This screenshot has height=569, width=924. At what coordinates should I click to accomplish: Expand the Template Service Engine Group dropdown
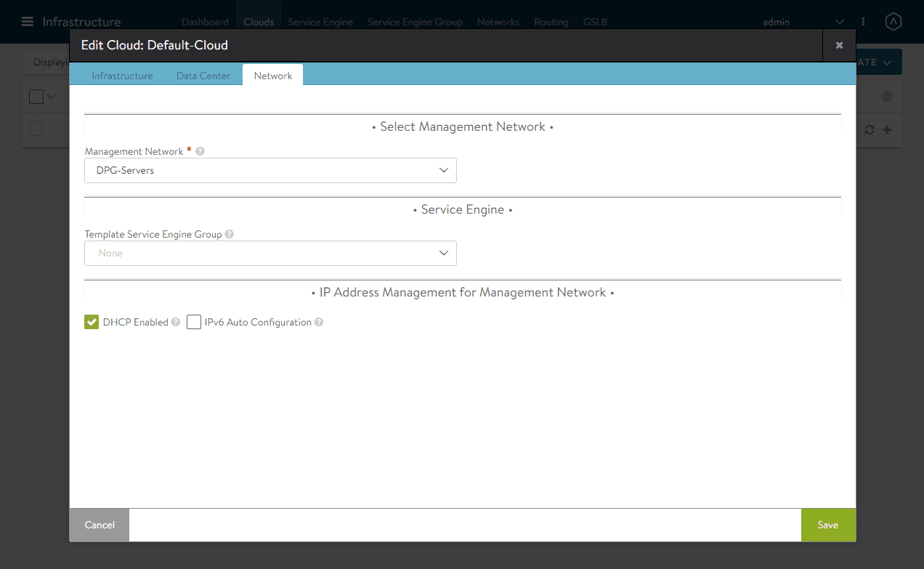pyautogui.click(x=270, y=254)
